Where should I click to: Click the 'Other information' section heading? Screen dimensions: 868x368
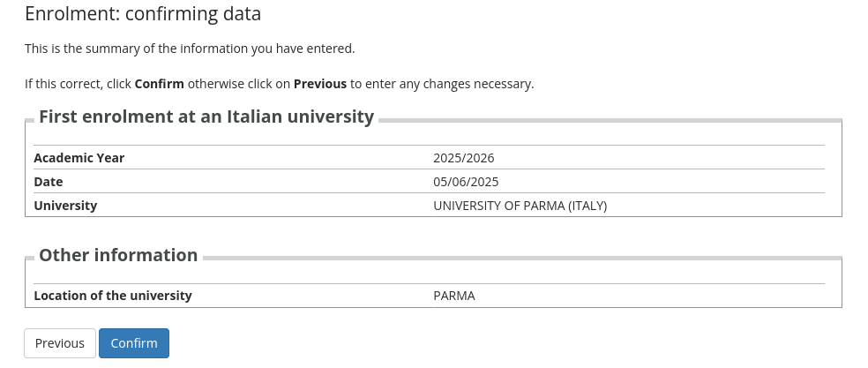click(118, 255)
